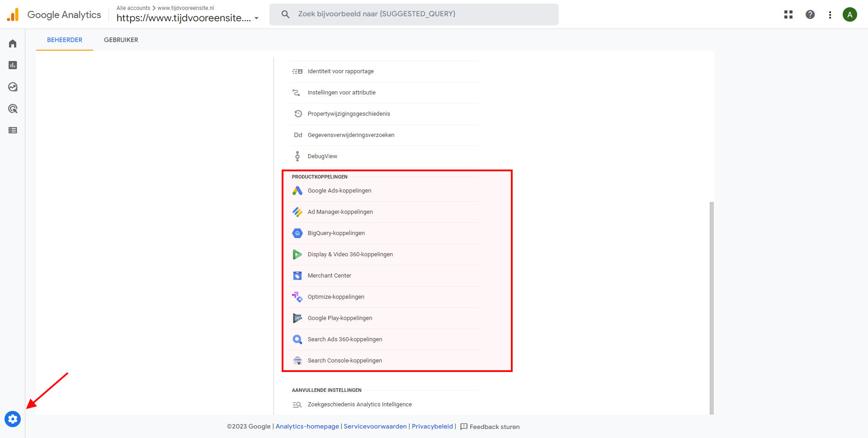
Task: Click the www.tijdvooreensite.nl breadcrumb
Action: tap(186, 8)
